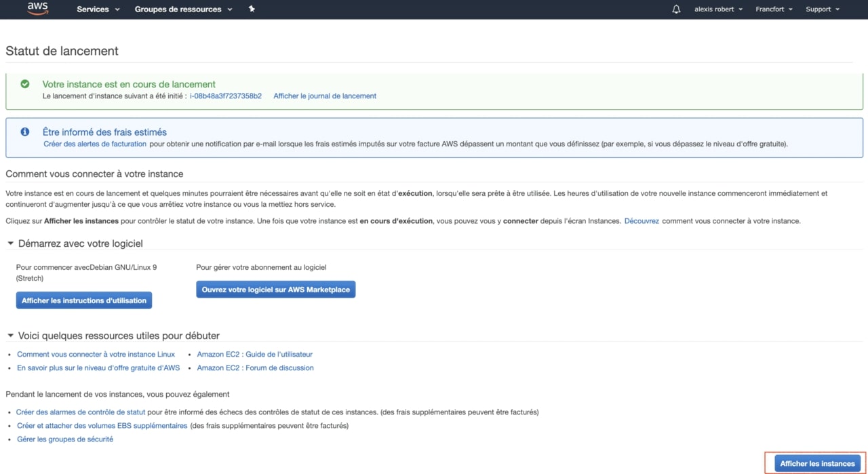Open En savoir plus sur le niveau d'offre gratuite
The height and width of the screenshot is (474, 868).
pos(98,368)
